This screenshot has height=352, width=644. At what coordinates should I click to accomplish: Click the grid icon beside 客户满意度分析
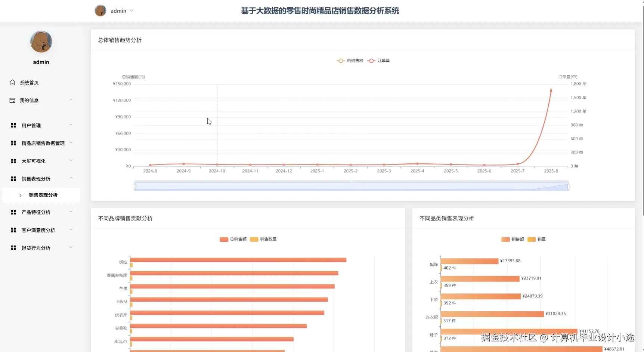(x=13, y=230)
